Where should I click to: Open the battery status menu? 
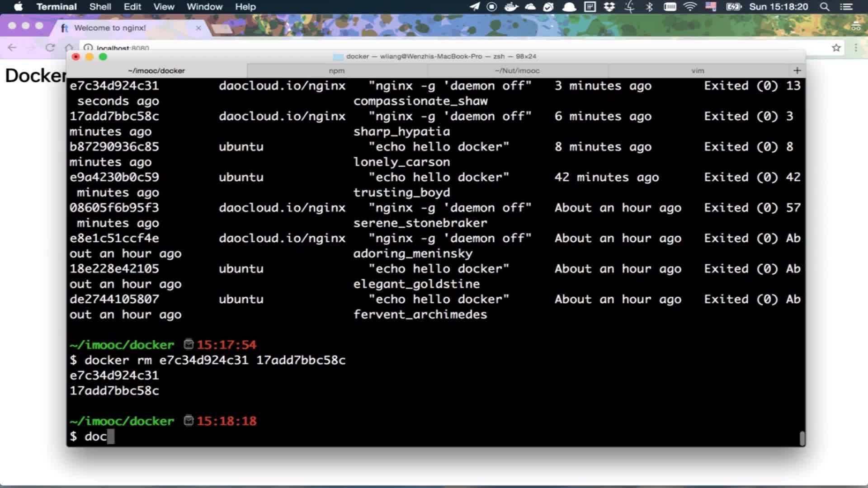point(733,7)
